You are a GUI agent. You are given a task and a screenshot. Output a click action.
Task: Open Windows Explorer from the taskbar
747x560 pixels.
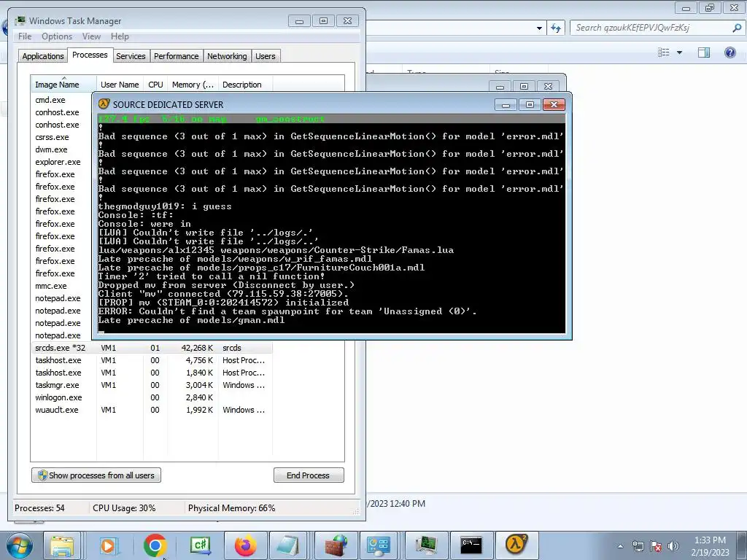63,545
